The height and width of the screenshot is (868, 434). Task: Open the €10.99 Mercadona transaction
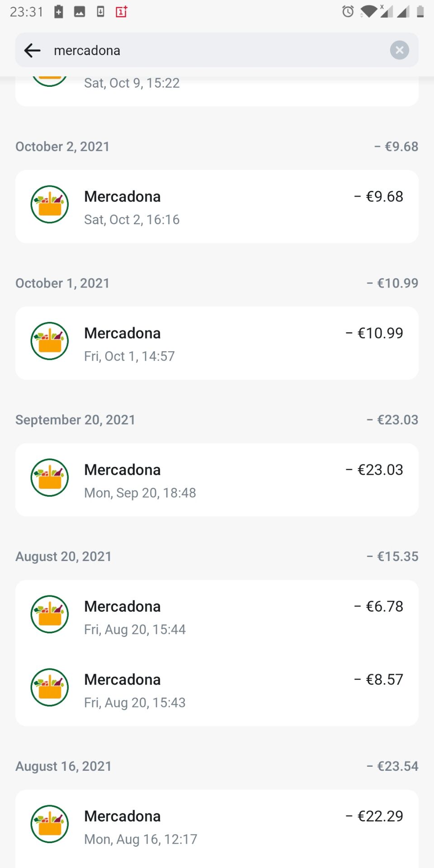click(x=217, y=344)
